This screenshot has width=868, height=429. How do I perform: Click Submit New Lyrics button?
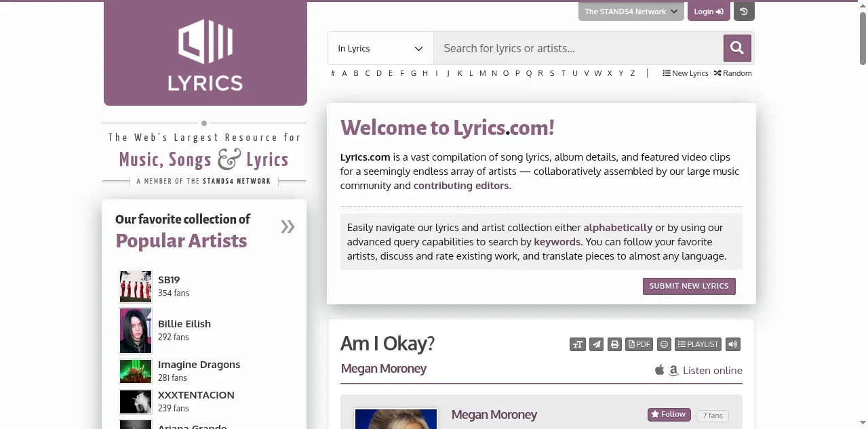tap(689, 286)
